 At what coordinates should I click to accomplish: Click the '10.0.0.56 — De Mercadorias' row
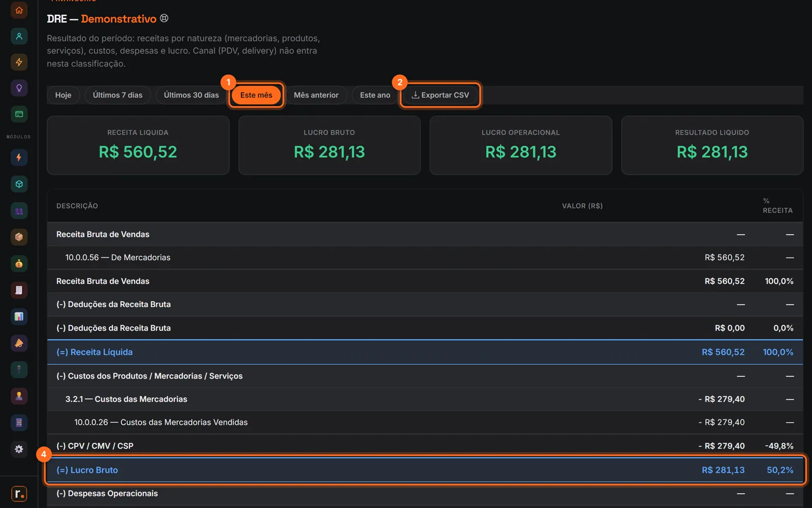click(x=425, y=258)
